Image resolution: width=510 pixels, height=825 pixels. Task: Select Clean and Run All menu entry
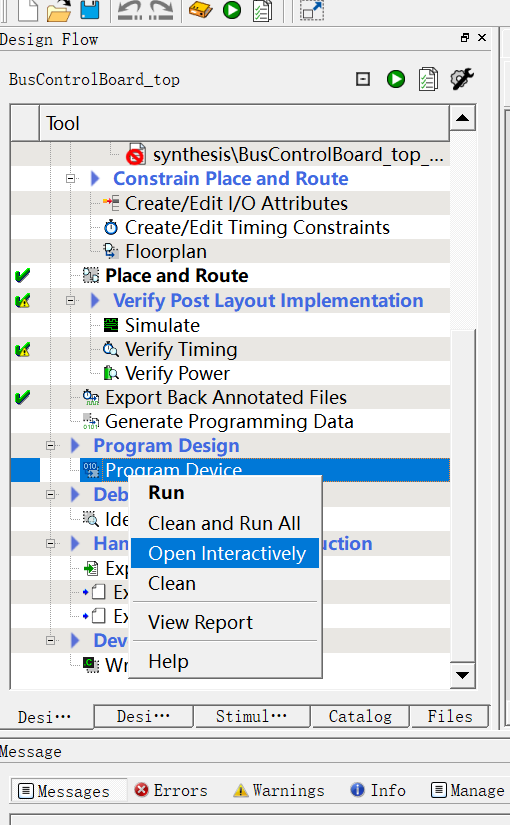tap(225, 524)
